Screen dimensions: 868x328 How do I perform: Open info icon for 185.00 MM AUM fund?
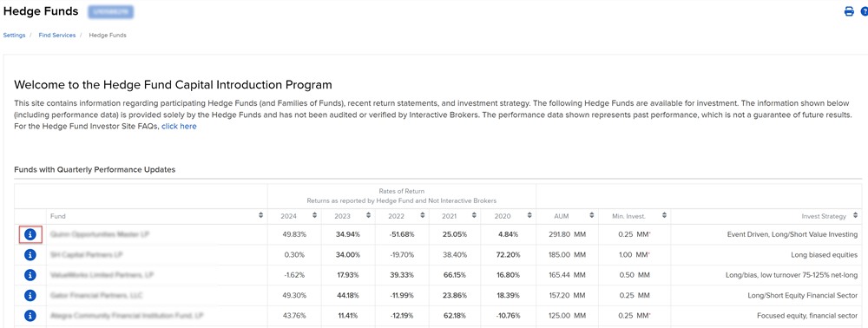30,254
